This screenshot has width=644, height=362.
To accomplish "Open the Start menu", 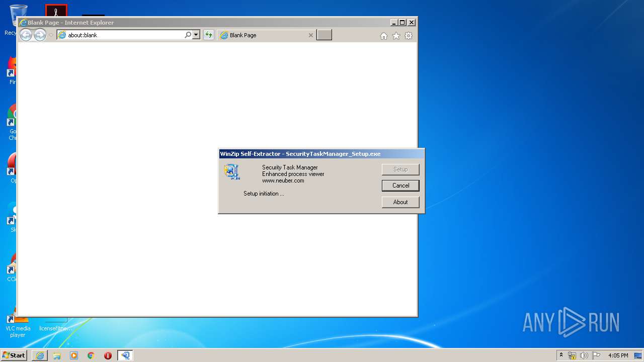I will pos(14,355).
